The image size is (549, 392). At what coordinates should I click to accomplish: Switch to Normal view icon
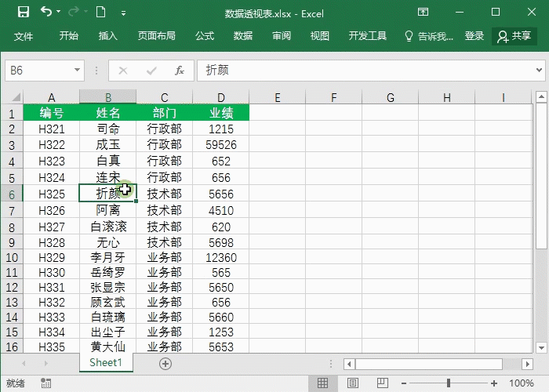point(323,383)
